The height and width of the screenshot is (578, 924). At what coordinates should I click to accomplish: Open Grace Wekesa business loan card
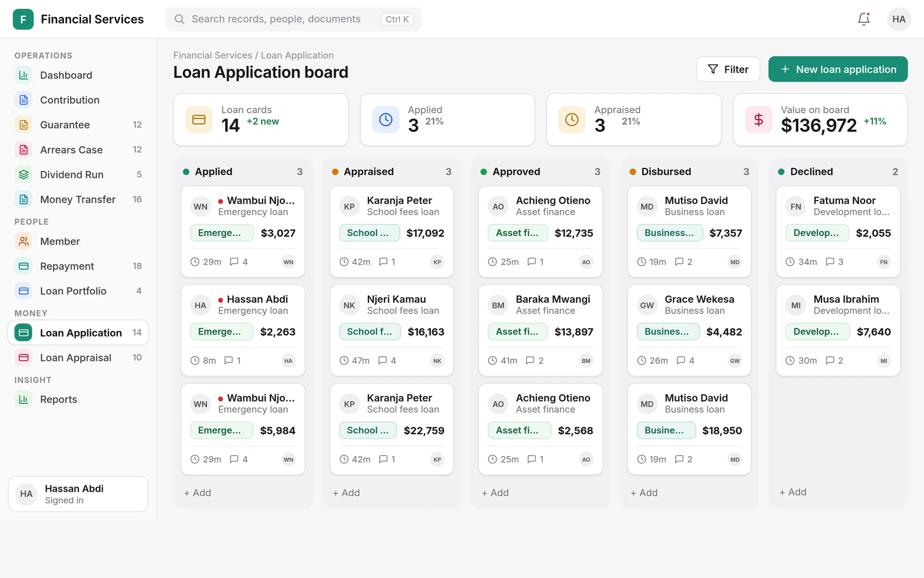click(689, 330)
